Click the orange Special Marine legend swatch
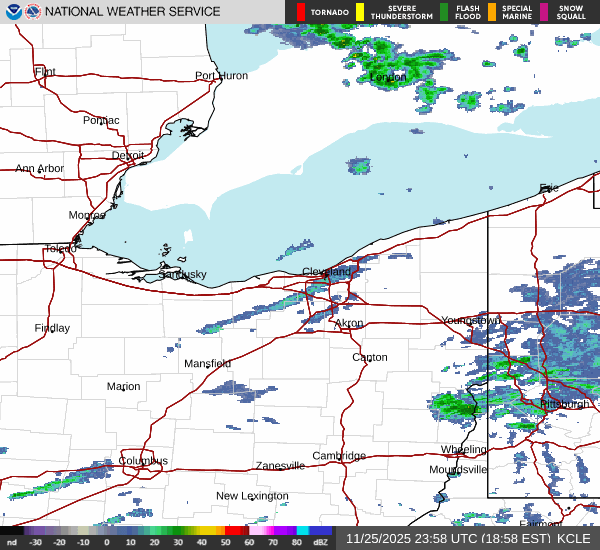This screenshot has height=550, width=600. [491, 12]
